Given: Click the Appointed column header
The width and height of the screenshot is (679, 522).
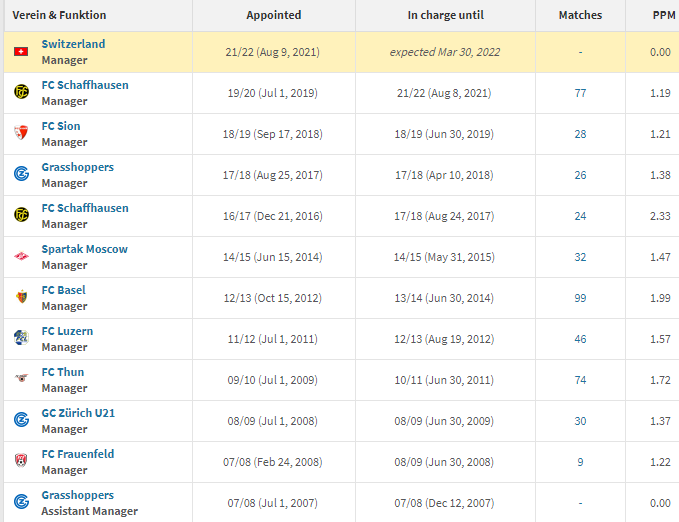Looking at the screenshot, I should pyautogui.click(x=274, y=15).
